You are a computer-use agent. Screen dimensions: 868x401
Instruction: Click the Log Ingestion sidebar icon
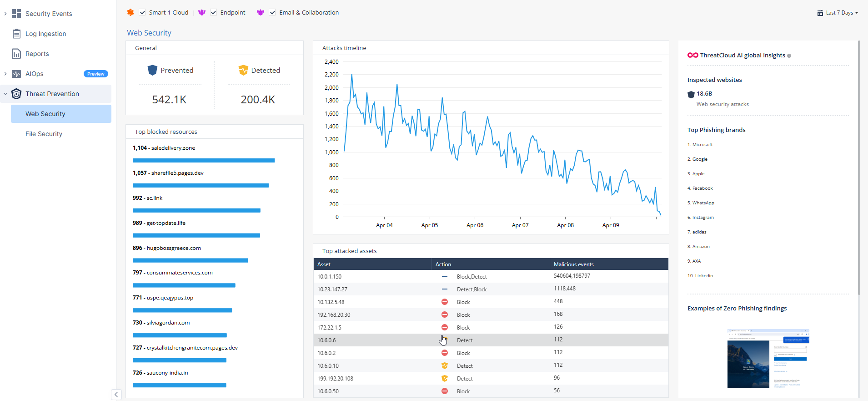tap(16, 34)
